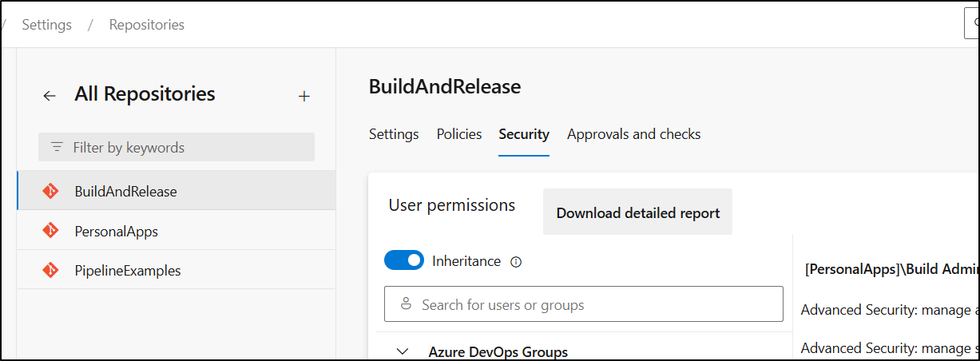Collapse the Azure DevOps Groups section
980x361 pixels.
(403, 351)
